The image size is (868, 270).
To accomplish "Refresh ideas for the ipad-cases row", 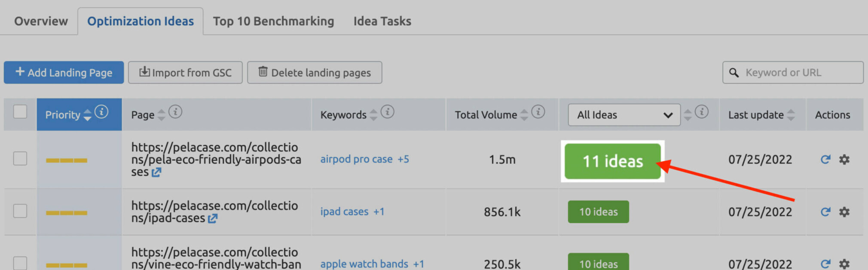I will pos(825,212).
